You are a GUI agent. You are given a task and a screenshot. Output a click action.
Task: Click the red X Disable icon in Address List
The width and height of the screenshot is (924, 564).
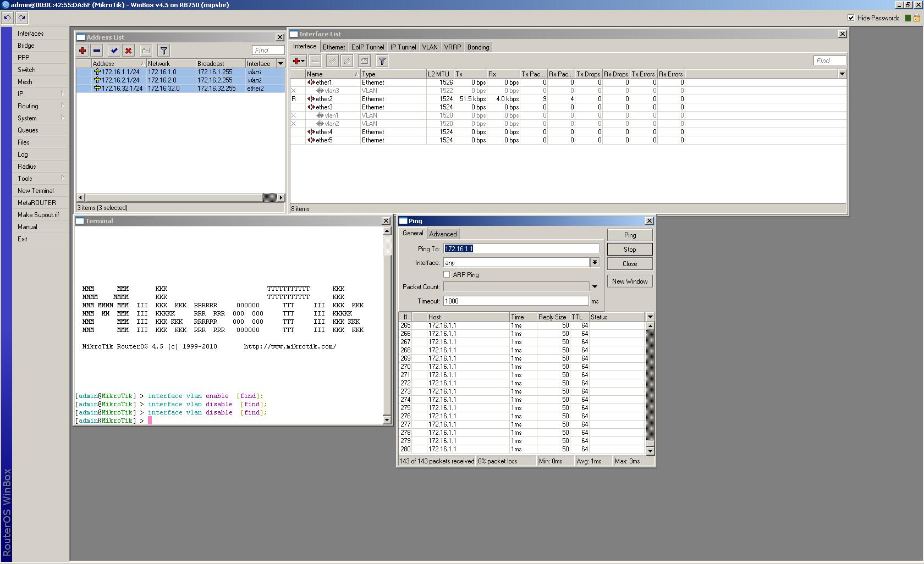tap(128, 51)
